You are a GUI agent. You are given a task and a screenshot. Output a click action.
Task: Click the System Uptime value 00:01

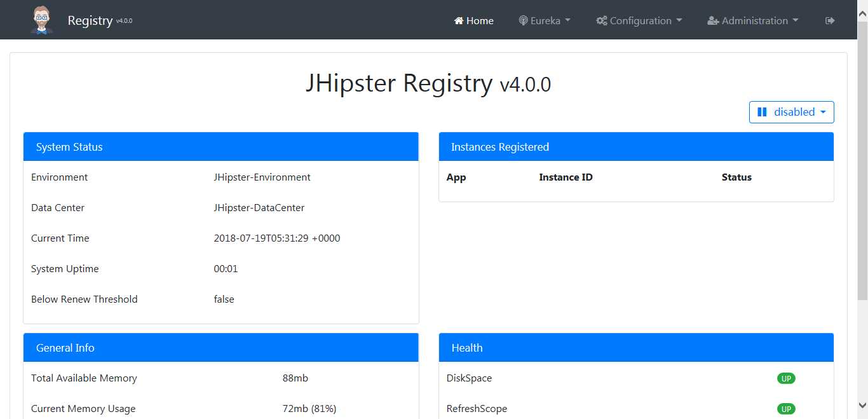(x=226, y=269)
